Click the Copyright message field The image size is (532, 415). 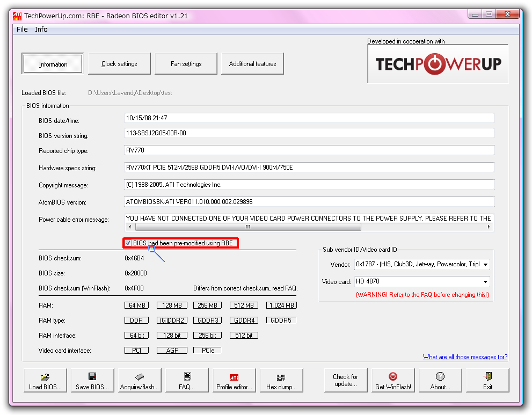coord(309,185)
